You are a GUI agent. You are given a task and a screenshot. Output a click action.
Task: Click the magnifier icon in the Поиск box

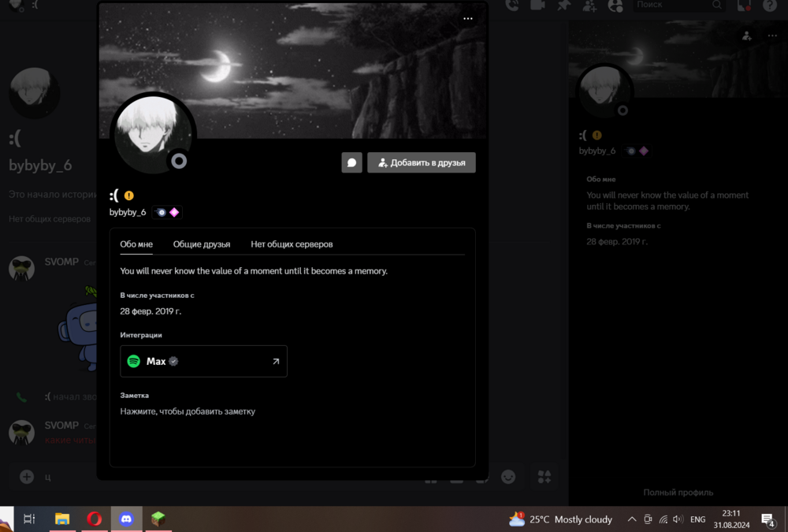717,5
